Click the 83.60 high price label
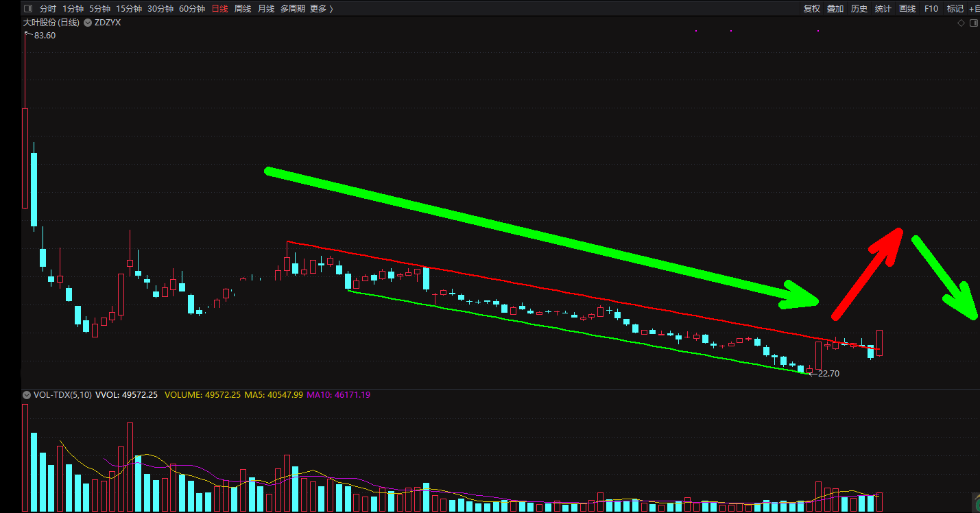Viewport: 980px width, 513px height. pyautogui.click(x=45, y=35)
